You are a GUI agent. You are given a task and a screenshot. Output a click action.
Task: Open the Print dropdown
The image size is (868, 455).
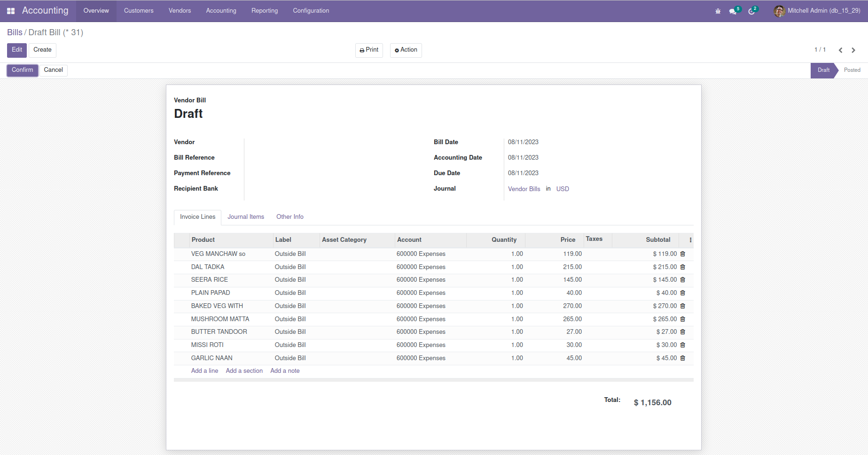[x=369, y=50]
